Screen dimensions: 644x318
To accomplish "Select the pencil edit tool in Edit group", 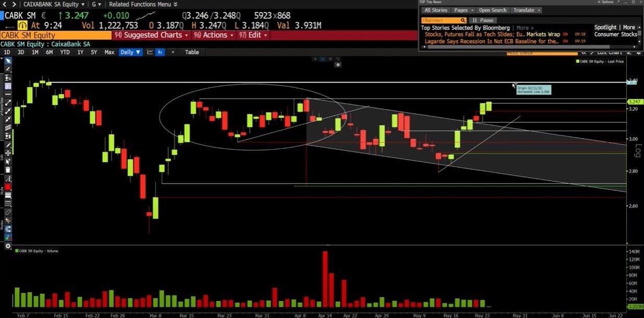I will pyautogui.click(x=8, y=145).
